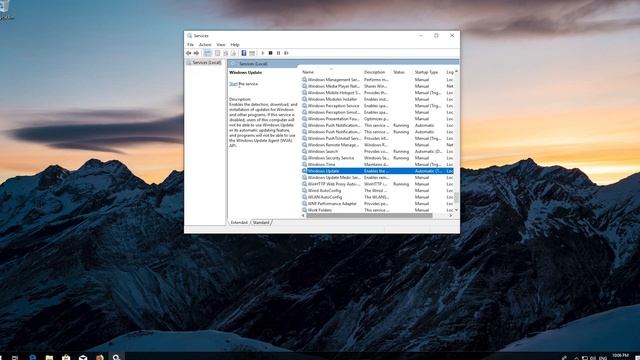The width and height of the screenshot is (640, 360).
Task: Click the Start the service link
Action: pos(233,84)
